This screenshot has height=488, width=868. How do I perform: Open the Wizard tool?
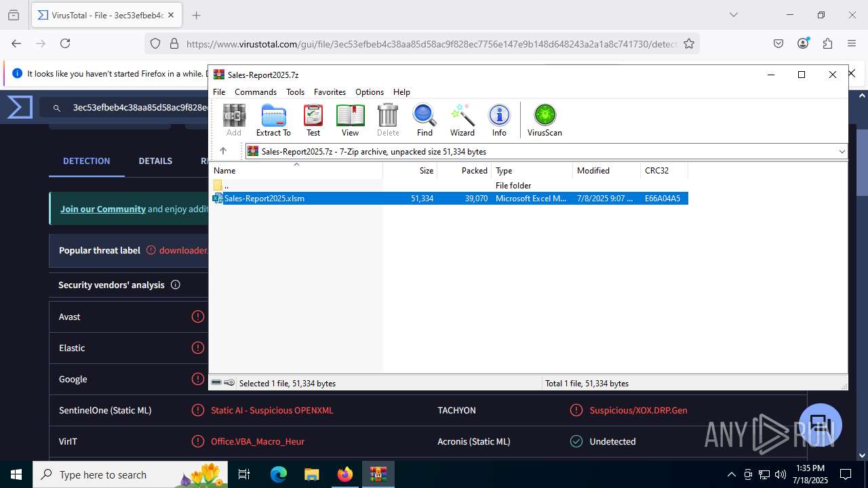[462, 120]
